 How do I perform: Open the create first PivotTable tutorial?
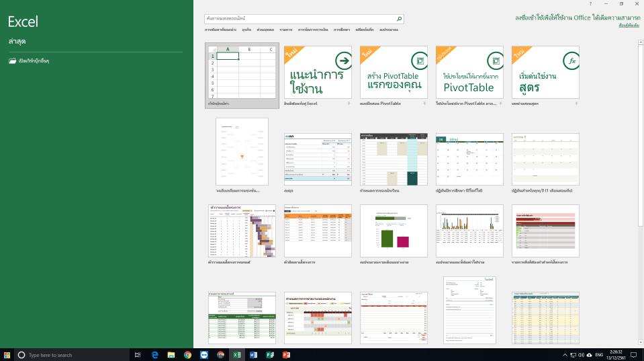tap(394, 72)
